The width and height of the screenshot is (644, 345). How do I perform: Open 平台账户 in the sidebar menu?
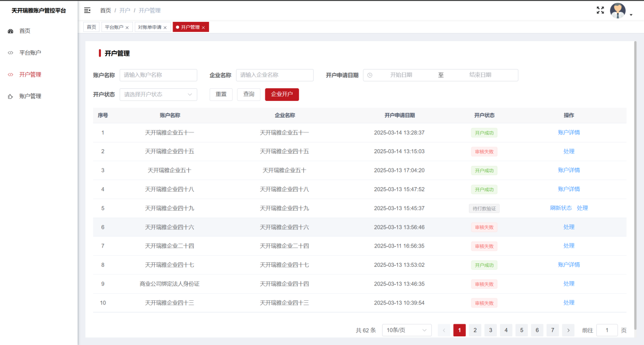point(30,53)
